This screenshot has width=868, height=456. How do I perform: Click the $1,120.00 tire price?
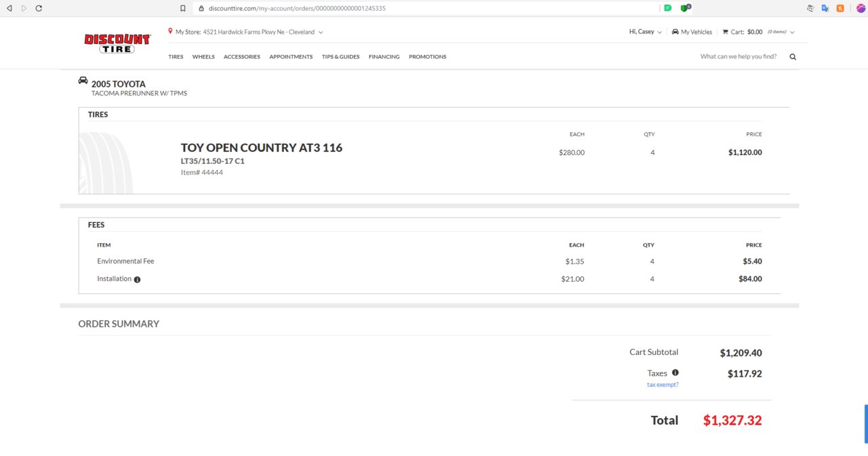click(x=745, y=152)
